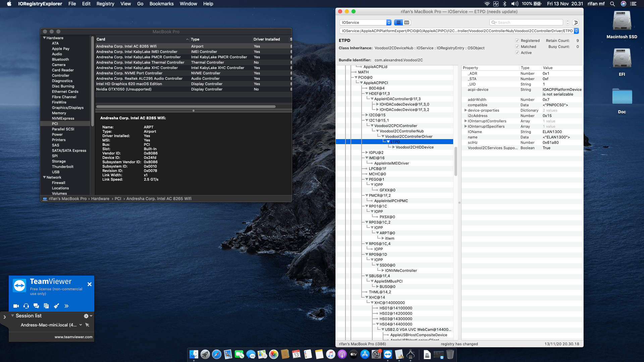Switch to list view in IORegistryExplorer toolbar

point(398,22)
